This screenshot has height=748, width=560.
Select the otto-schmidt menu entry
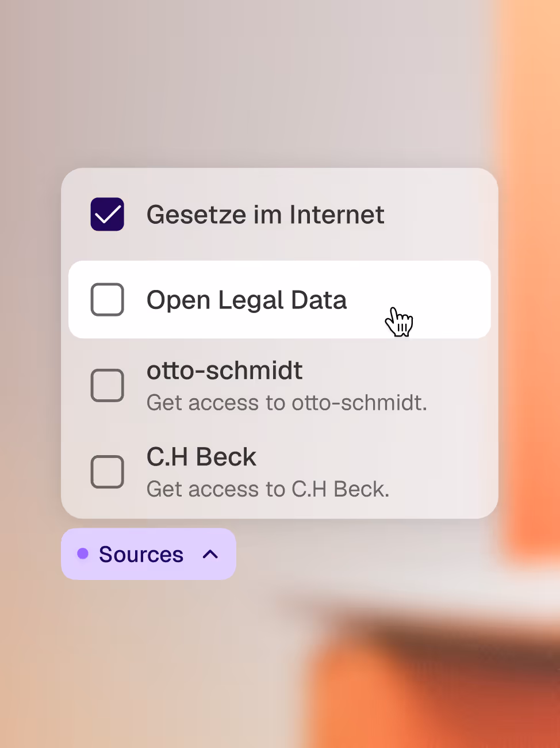pos(224,371)
